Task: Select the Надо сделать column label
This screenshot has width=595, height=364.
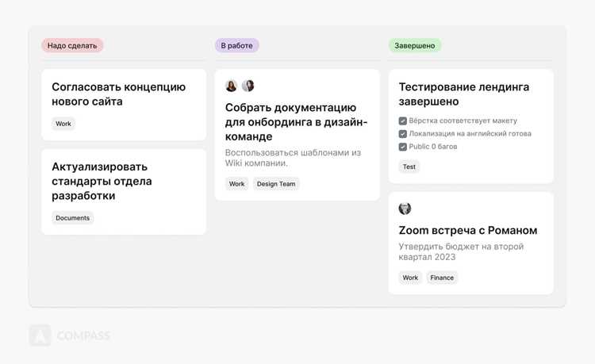Action: point(72,45)
